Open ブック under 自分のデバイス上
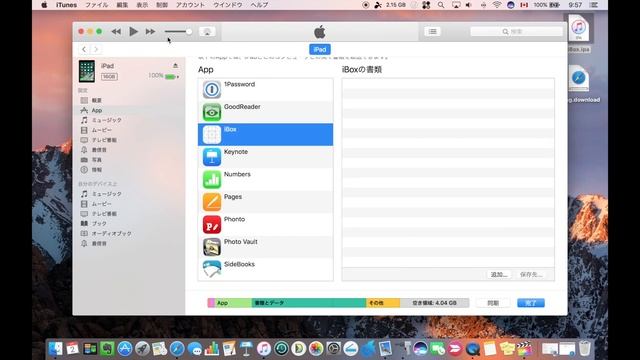Screen dimensions: 640x360 (x=99, y=224)
